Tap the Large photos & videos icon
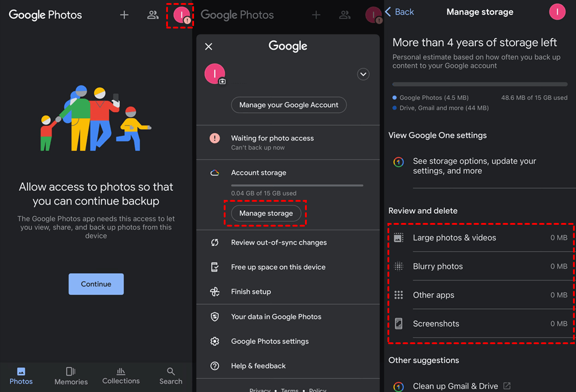 (x=398, y=238)
